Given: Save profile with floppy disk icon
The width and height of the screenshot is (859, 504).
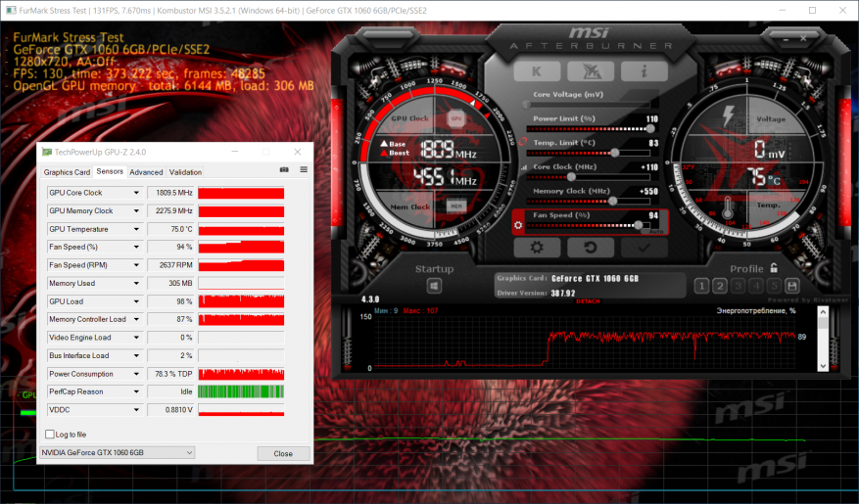Looking at the screenshot, I should coord(792,286).
